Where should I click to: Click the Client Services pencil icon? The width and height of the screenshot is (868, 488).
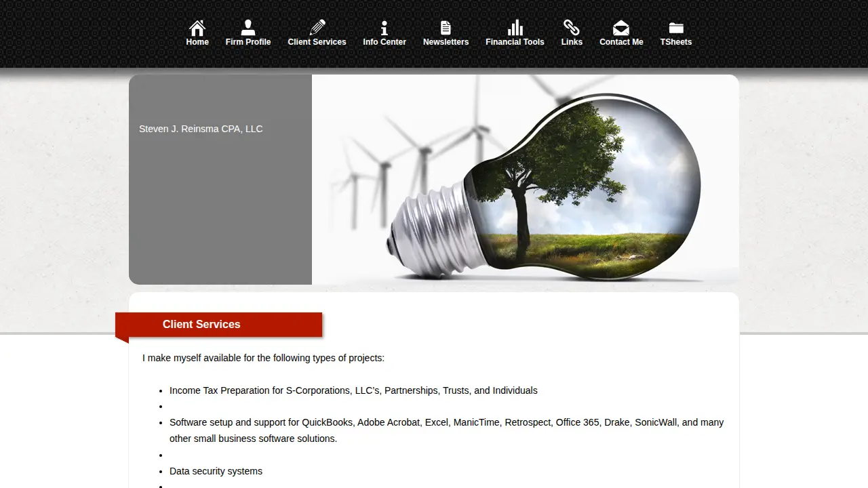(x=317, y=28)
